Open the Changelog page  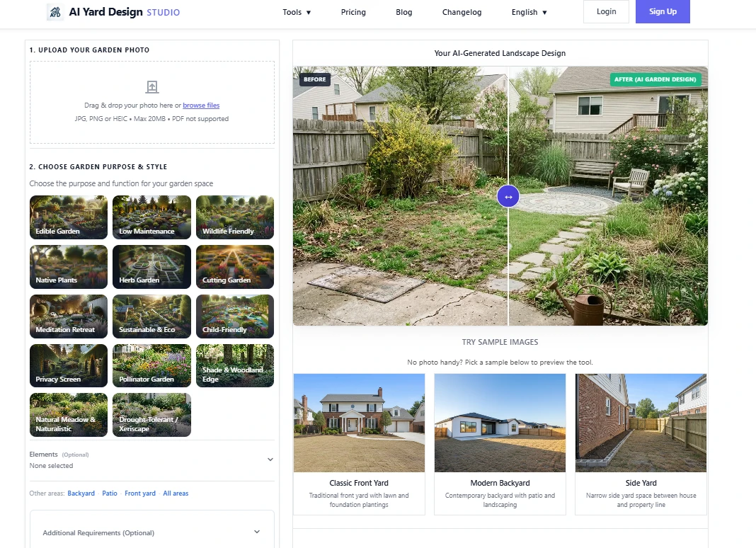pyautogui.click(x=462, y=12)
